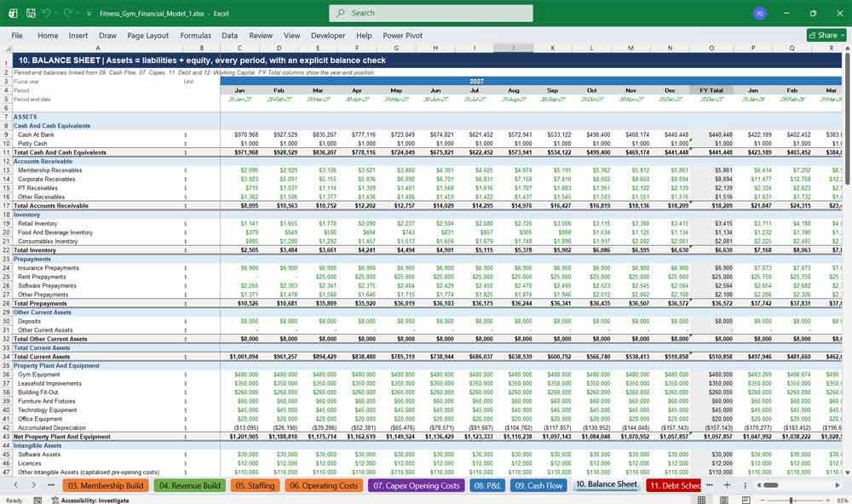Select the 'Cash At Bank' row label
Image resolution: width=852 pixels, height=504 pixels.
36,135
